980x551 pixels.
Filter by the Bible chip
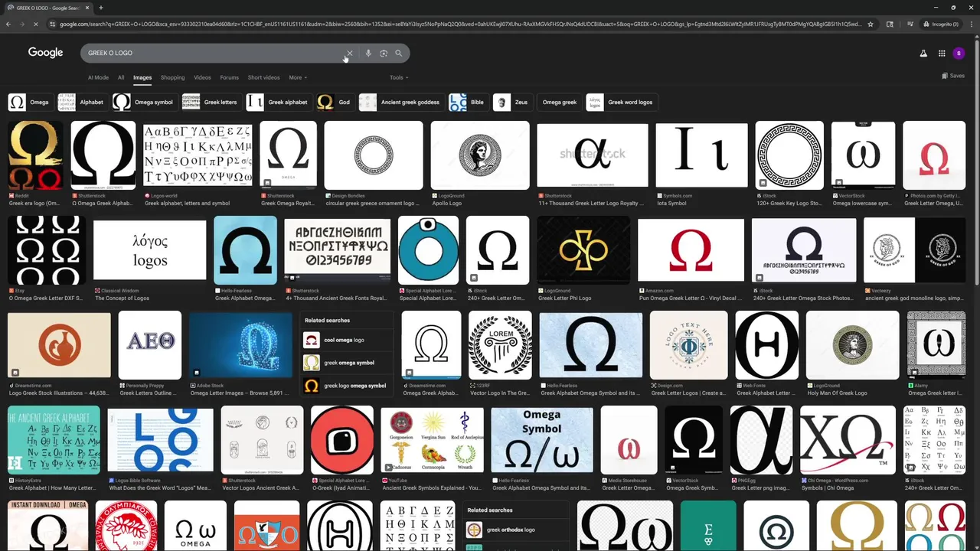click(468, 102)
